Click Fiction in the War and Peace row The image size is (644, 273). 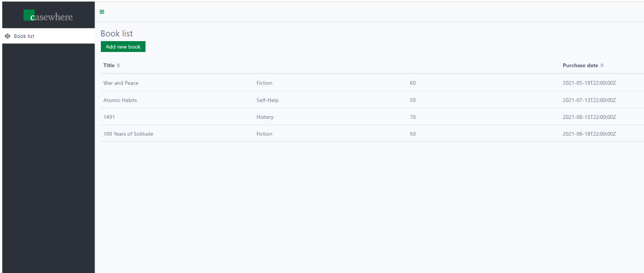264,83
